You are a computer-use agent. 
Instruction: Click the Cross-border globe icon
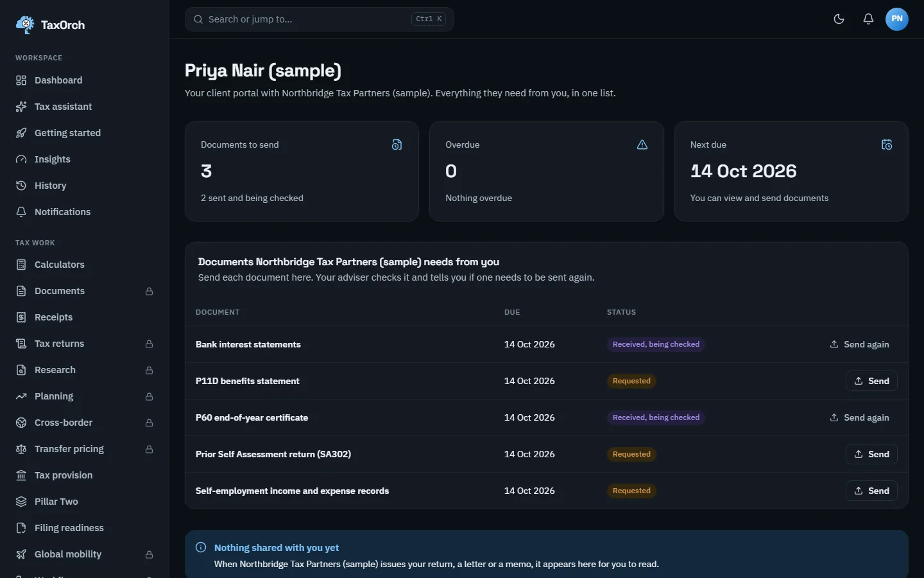point(21,423)
